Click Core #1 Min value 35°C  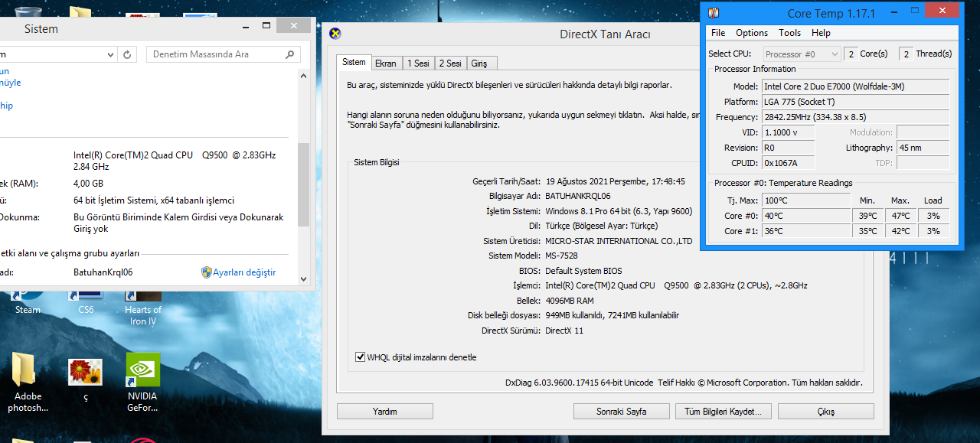pyautogui.click(x=867, y=231)
